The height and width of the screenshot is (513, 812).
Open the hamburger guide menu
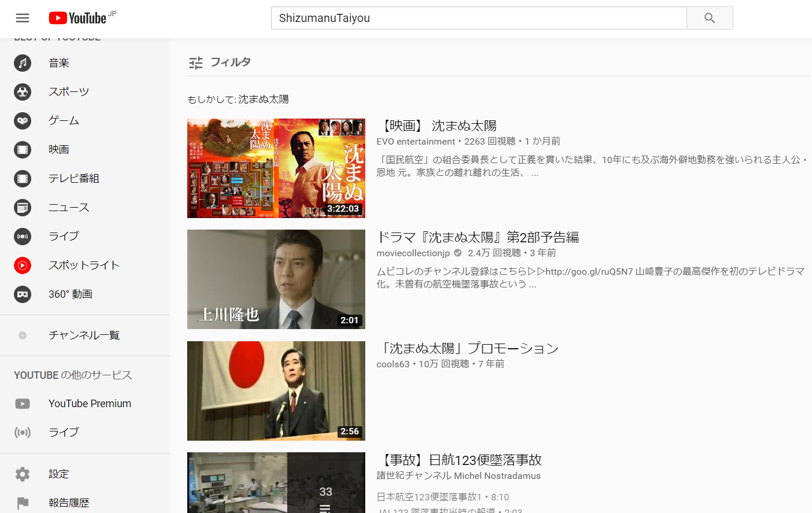point(23,18)
